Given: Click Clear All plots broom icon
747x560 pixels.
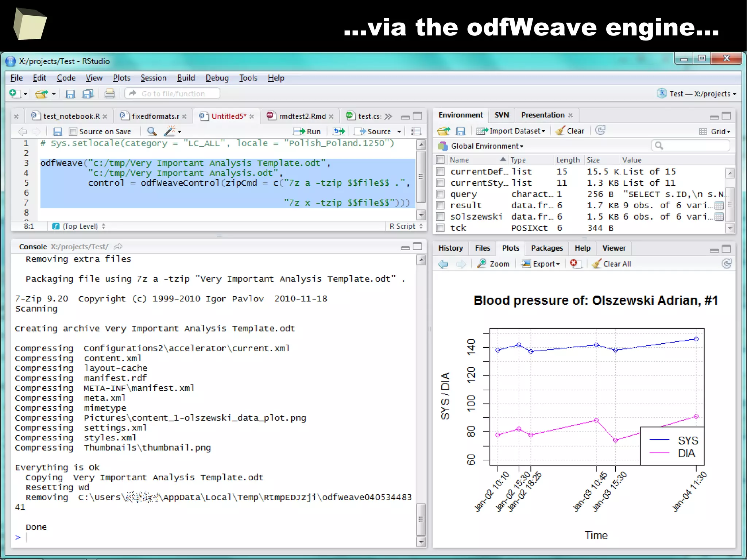Looking at the screenshot, I should coord(611,264).
